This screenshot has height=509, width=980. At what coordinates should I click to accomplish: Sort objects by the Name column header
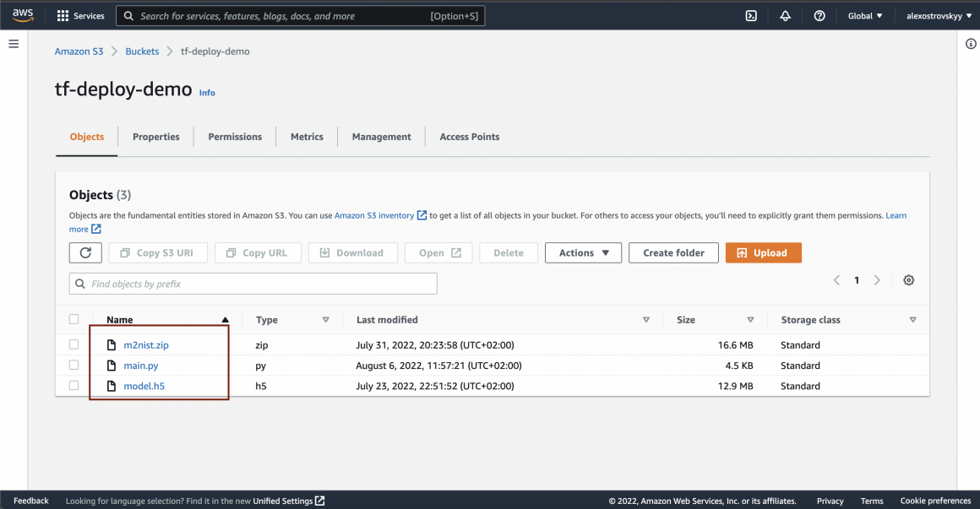point(120,320)
